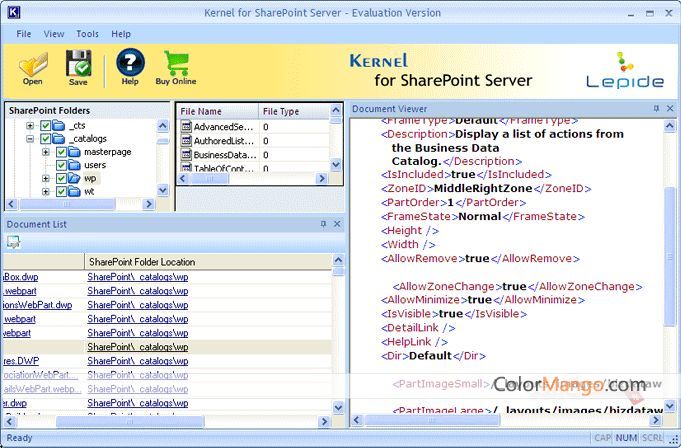681x448 pixels.
Task: Click the file list scroll right arrow
Action: tap(321, 178)
